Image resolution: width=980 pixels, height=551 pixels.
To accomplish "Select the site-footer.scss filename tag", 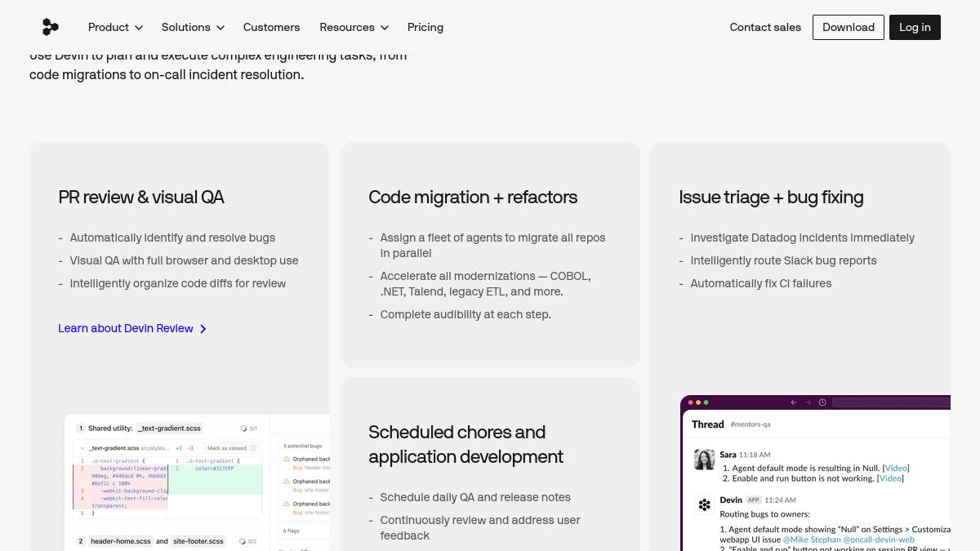I will click(x=198, y=541).
